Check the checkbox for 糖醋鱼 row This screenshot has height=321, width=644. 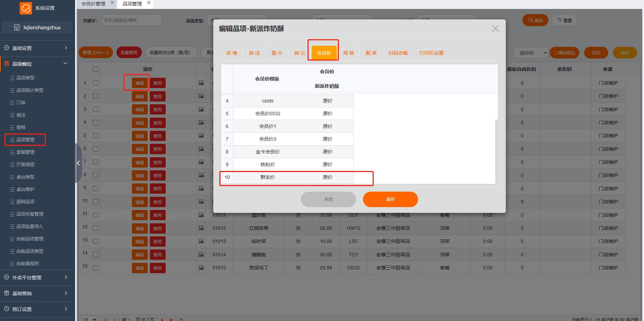[96, 255]
